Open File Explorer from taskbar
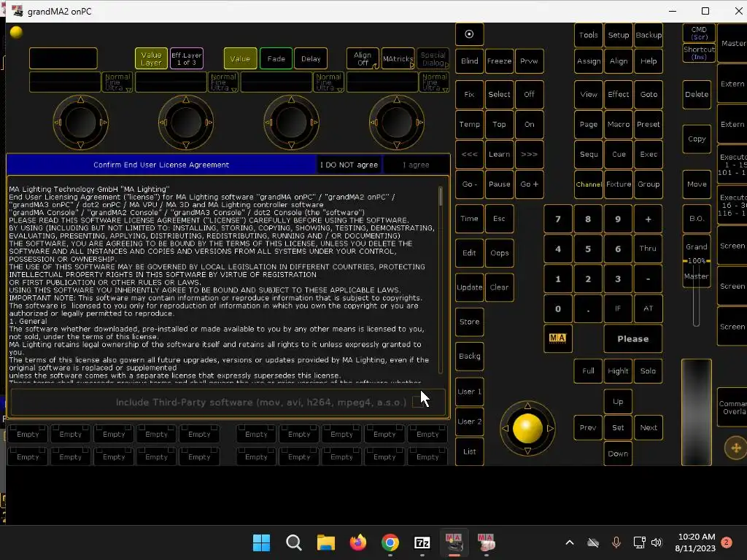Viewport: 747px width, 560px height. pyautogui.click(x=326, y=542)
